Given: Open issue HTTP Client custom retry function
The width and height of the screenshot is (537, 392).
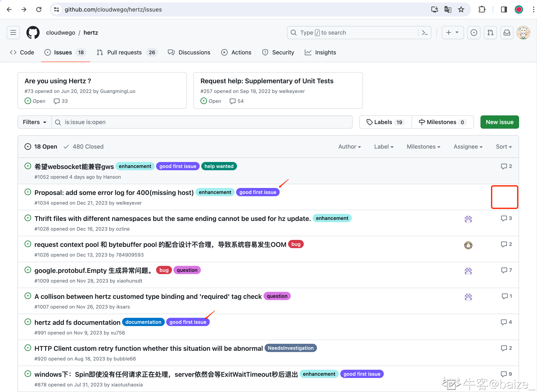Looking at the screenshot, I should coord(148,348).
